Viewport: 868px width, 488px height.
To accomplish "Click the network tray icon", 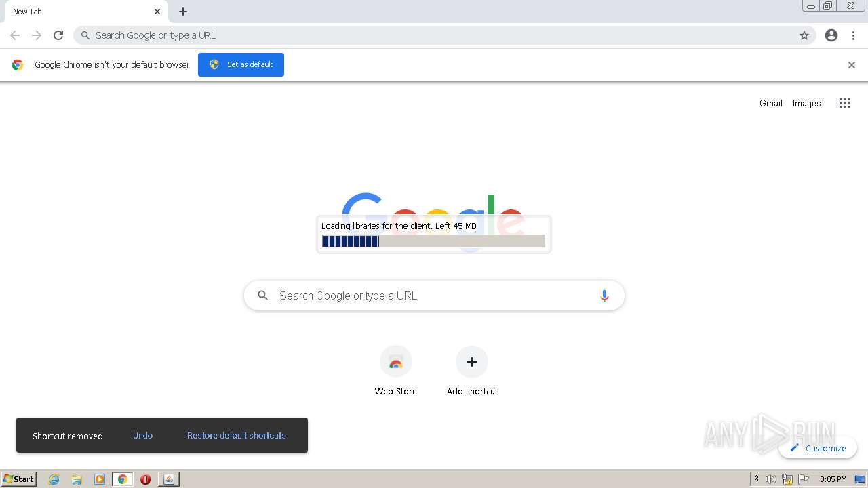I will pos(787,479).
